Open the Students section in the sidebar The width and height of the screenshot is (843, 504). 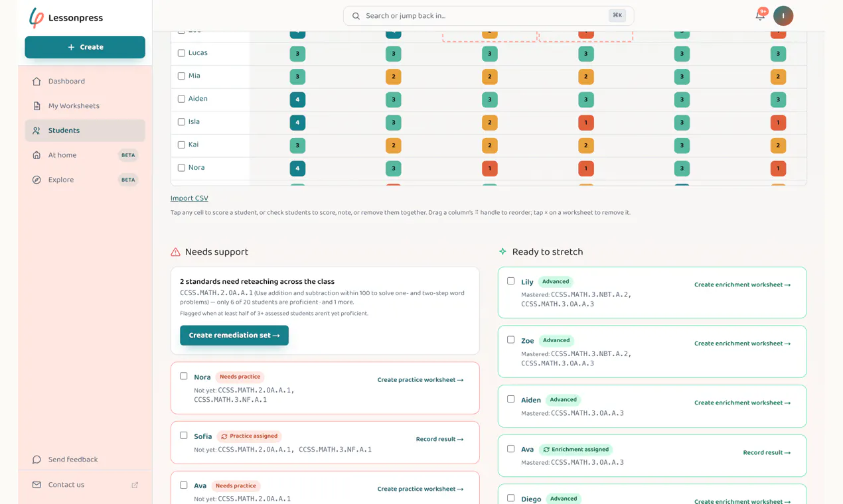click(85, 131)
